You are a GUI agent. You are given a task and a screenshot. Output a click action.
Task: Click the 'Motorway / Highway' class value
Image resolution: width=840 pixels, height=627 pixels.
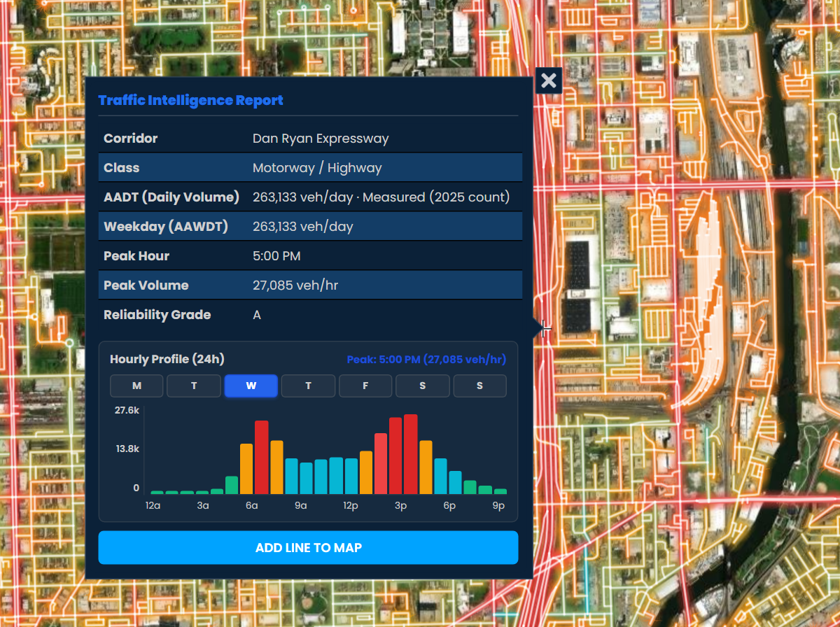click(x=317, y=168)
